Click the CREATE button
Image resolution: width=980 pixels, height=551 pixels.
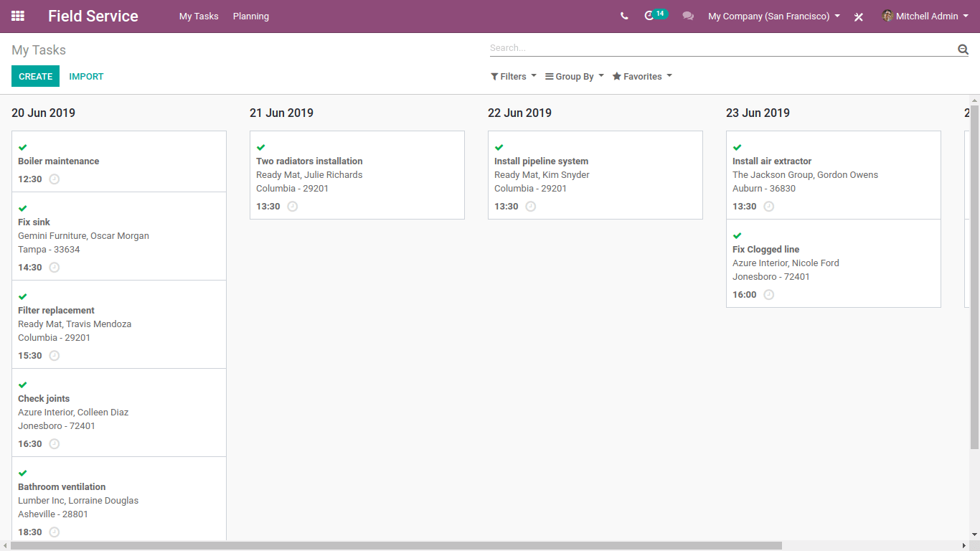pyautogui.click(x=35, y=76)
